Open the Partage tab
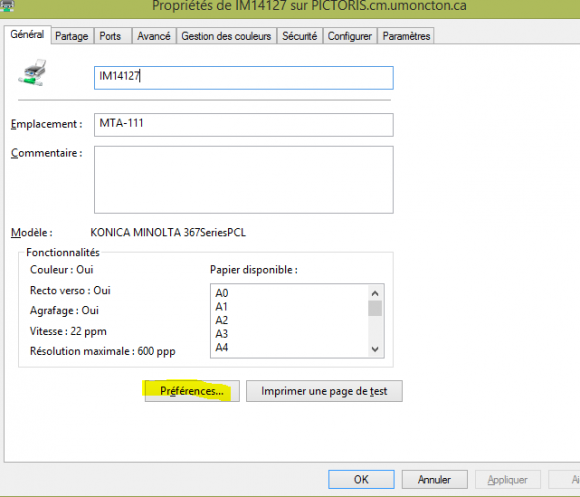The width and height of the screenshot is (580, 497). [x=72, y=36]
